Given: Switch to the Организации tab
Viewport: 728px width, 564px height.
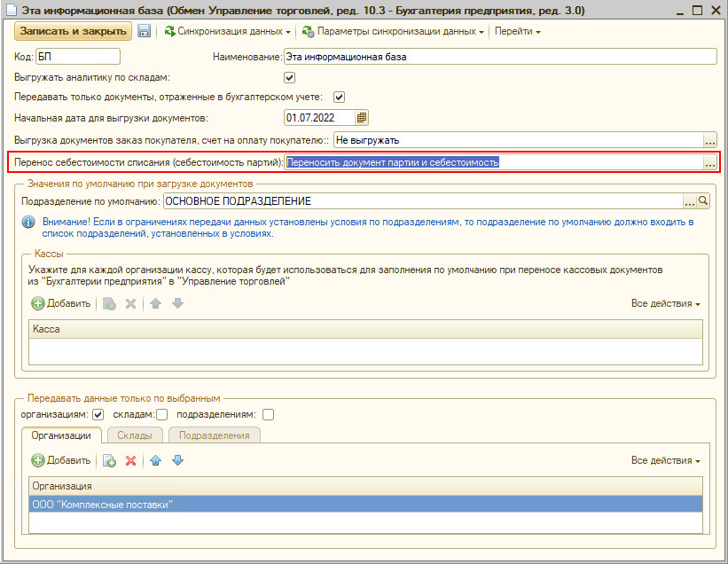Looking at the screenshot, I should coord(61,435).
